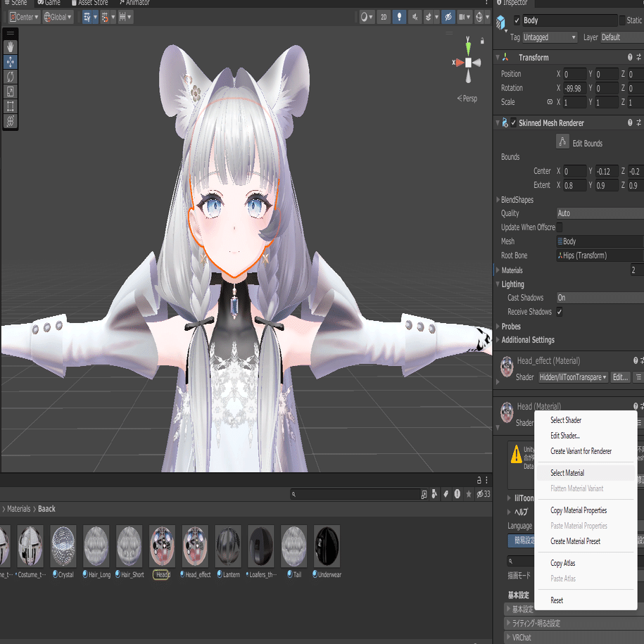The height and width of the screenshot is (644, 644).
Task: Open the Center pivot dropdown
Action: pyautogui.click(x=24, y=17)
